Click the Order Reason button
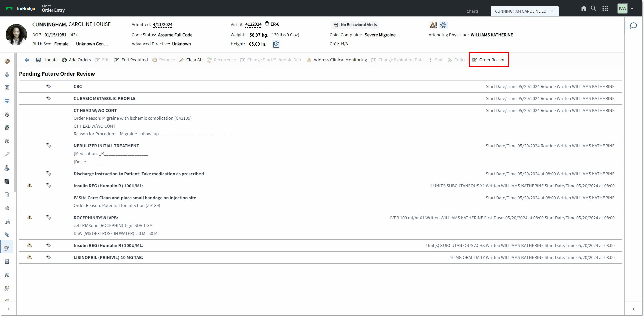 pos(489,60)
